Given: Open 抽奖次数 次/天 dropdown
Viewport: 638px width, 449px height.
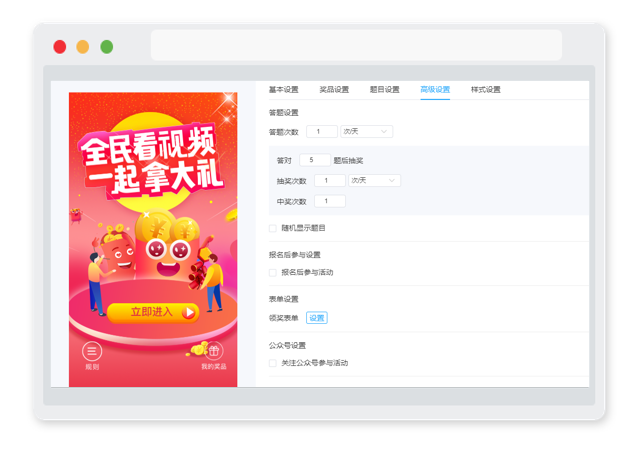Looking at the screenshot, I should click(374, 180).
